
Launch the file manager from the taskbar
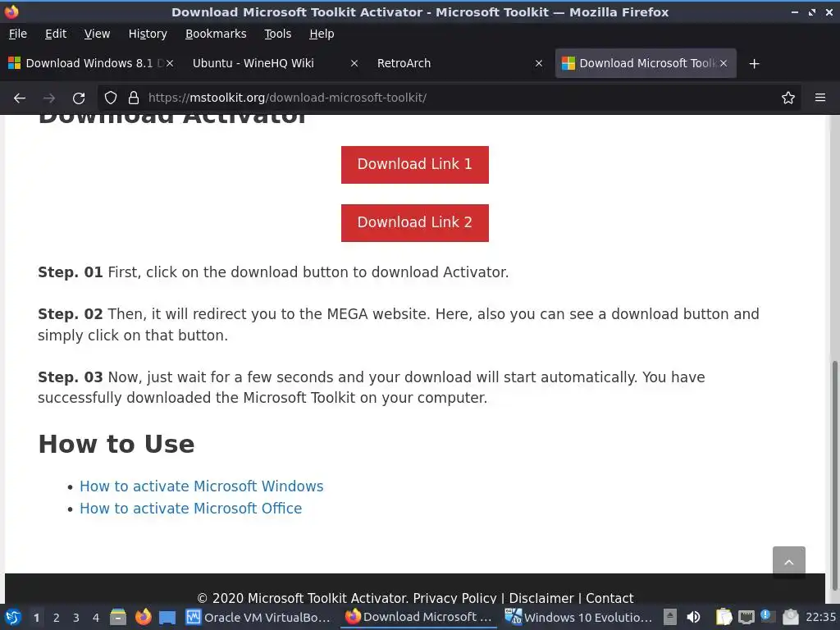(x=118, y=617)
